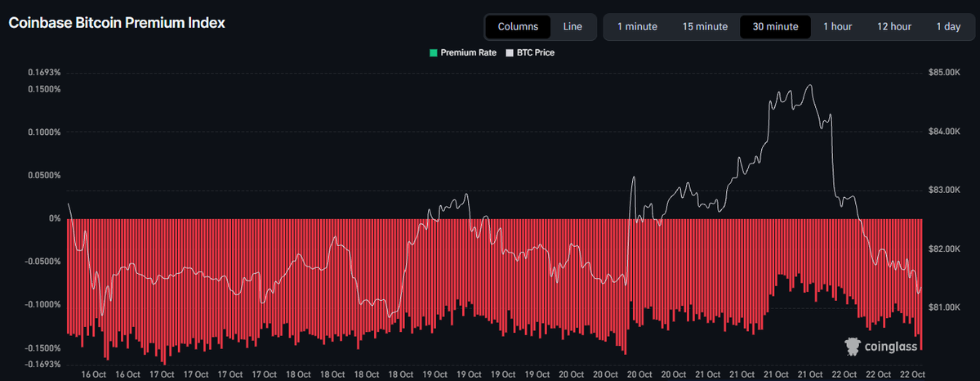This screenshot has height=381, width=980.
Task: Click the -0.1693% bottom axis label
Action: (x=42, y=364)
